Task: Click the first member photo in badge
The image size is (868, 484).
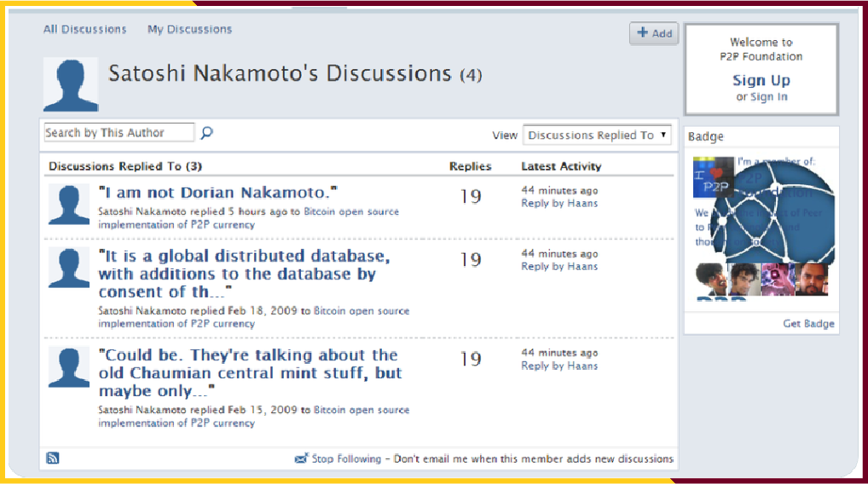Action: [x=711, y=279]
